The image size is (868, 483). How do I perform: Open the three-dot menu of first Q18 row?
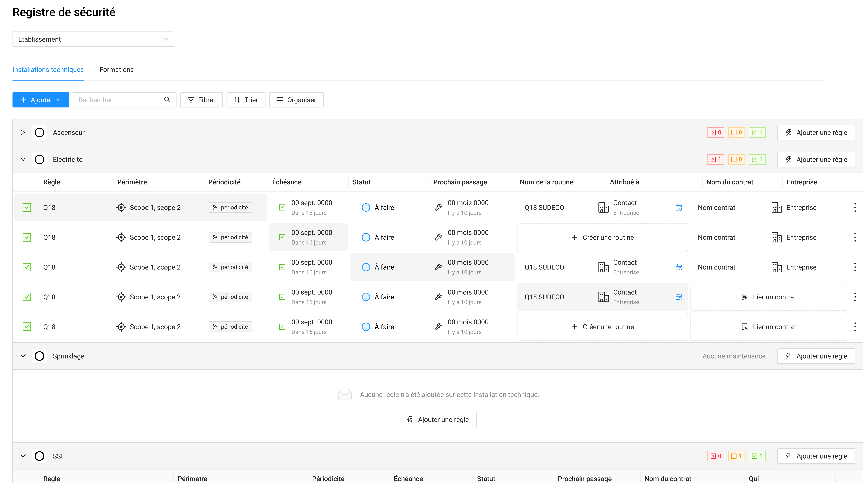855,207
